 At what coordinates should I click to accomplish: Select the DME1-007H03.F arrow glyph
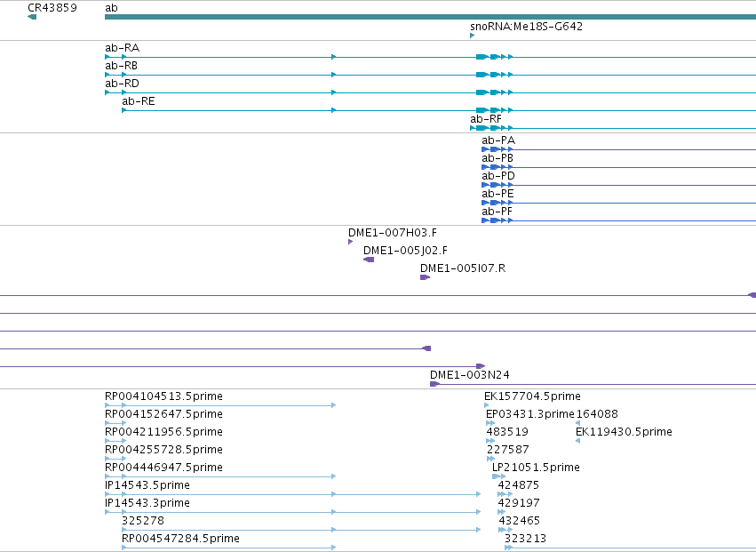click(x=351, y=242)
